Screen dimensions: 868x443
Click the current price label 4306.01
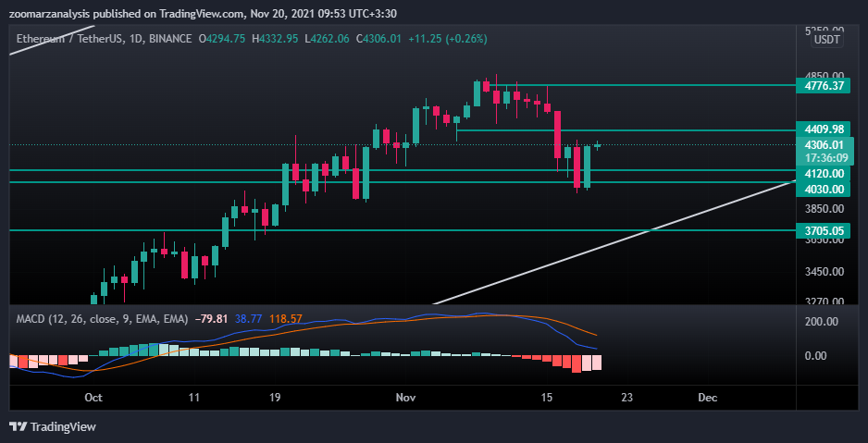tap(824, 145)
